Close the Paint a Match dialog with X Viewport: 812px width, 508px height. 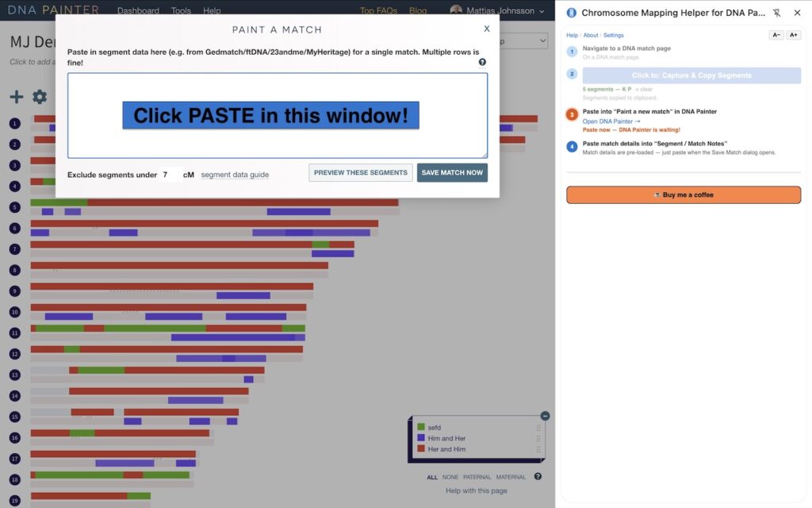[x=487, y=29]
